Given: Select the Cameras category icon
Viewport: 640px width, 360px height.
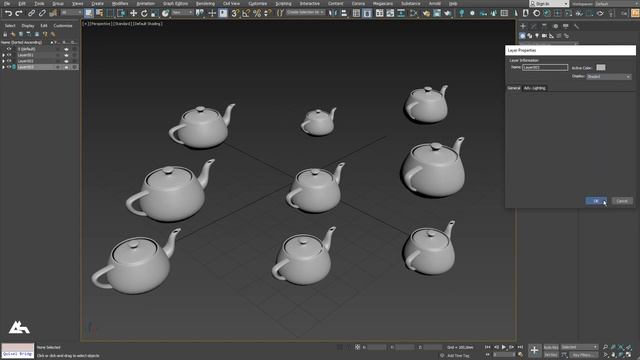Looking at the screenshot, I should pyautogui.click(x=544, y=36).
